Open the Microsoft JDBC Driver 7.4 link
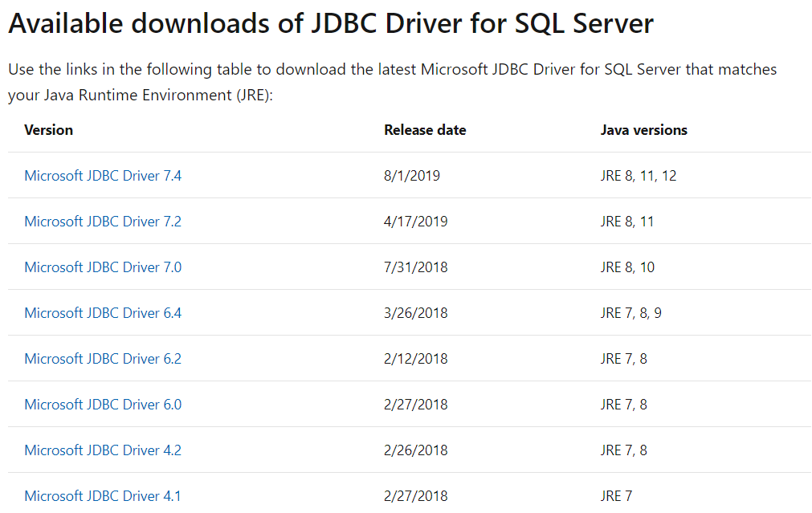This screenshot has height=513, width=812. click(103, 176)
